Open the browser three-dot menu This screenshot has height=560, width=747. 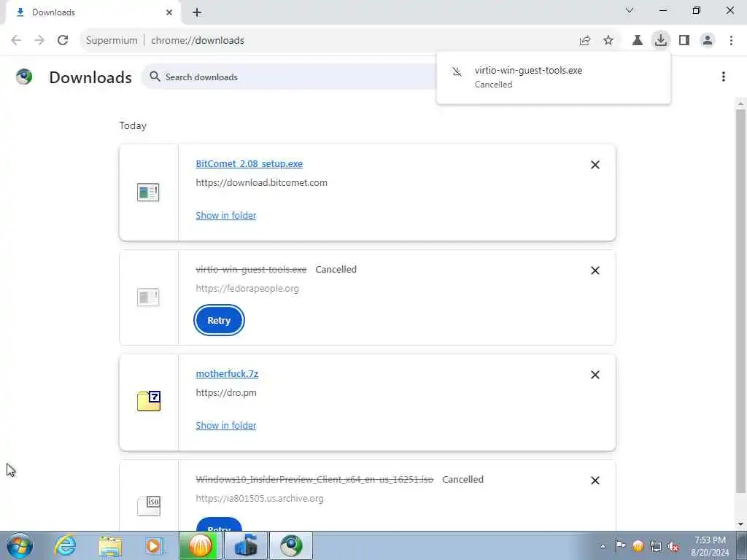731,41
